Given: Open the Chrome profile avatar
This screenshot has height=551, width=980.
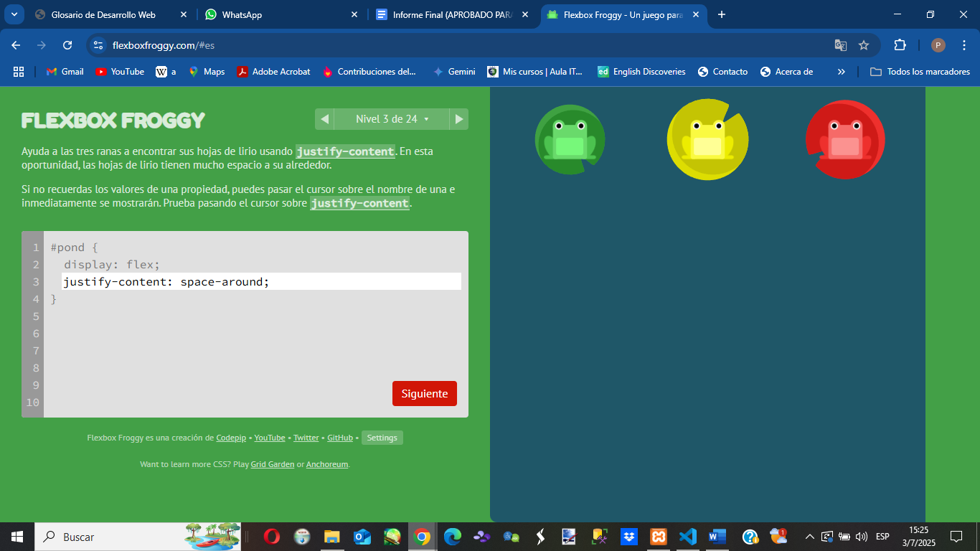Looking at the screenshot, I should click(938, 45).
